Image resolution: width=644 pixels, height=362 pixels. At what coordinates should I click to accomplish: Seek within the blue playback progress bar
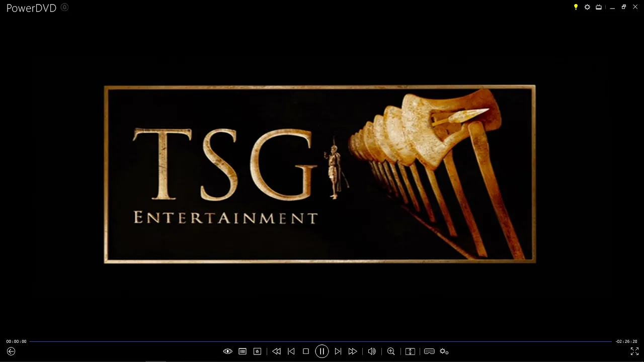click(320, 341)
